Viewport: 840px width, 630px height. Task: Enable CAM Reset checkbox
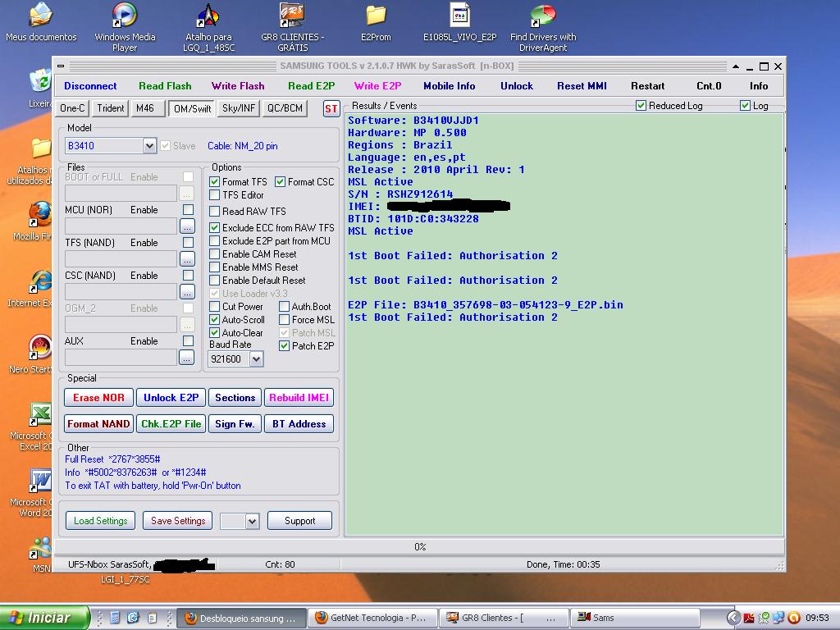(214, 254)
